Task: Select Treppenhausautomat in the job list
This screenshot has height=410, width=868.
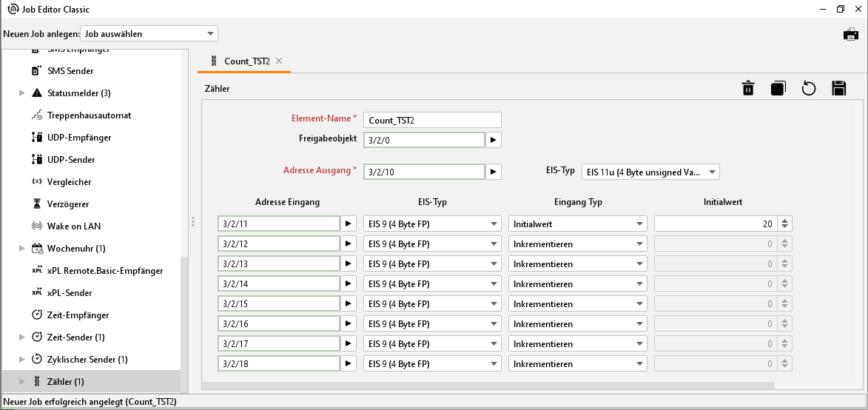Action: point(89,115)
